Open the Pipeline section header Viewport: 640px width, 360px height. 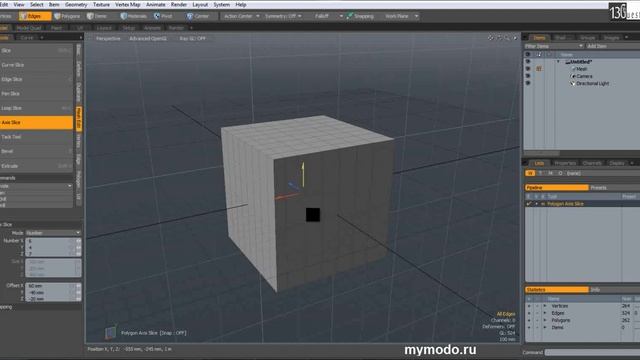pyautogui.click(x=557, y=188)
